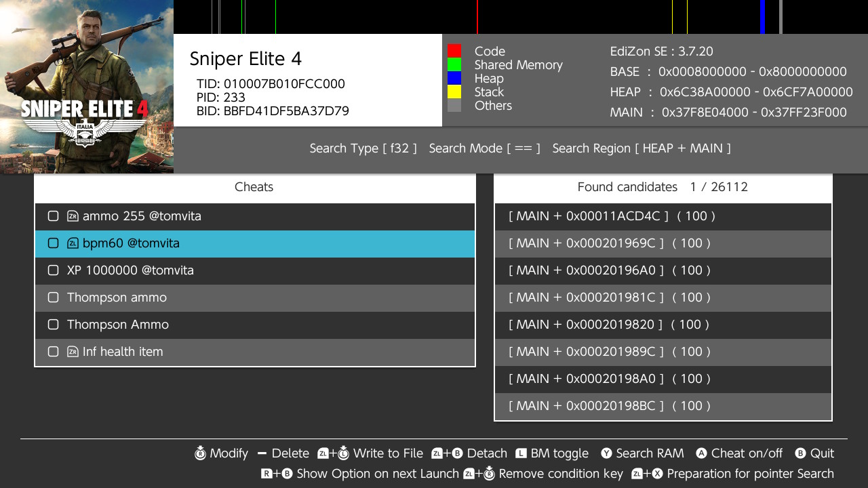868x488 pixels.
Task: Click the Cheats panel header
Action: (x=254, y=187)
